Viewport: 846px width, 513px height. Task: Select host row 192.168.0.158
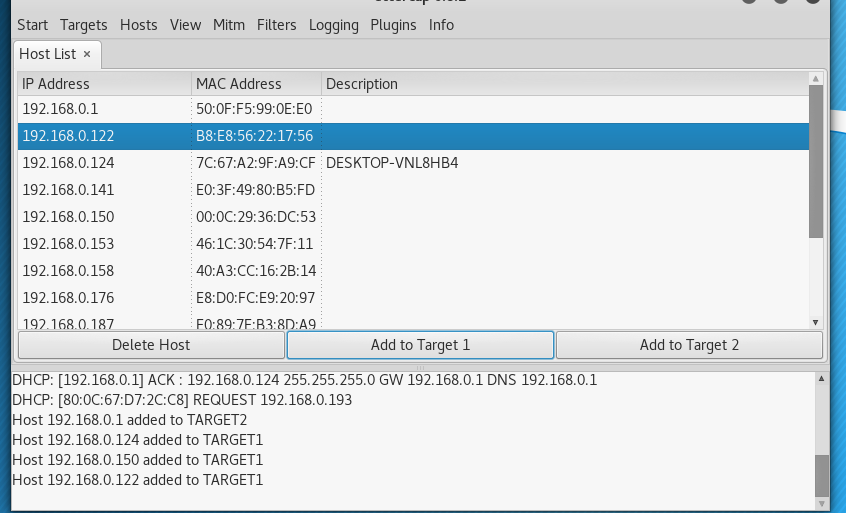point(413,271)
